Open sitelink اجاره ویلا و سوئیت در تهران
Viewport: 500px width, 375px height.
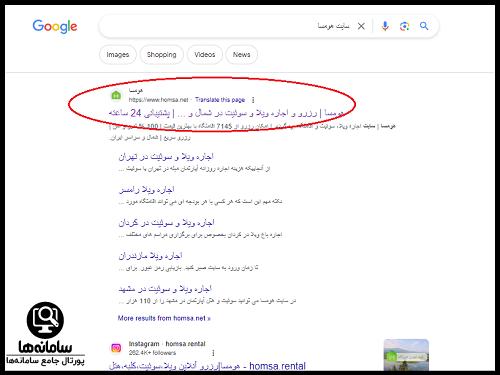coord(166,157)
